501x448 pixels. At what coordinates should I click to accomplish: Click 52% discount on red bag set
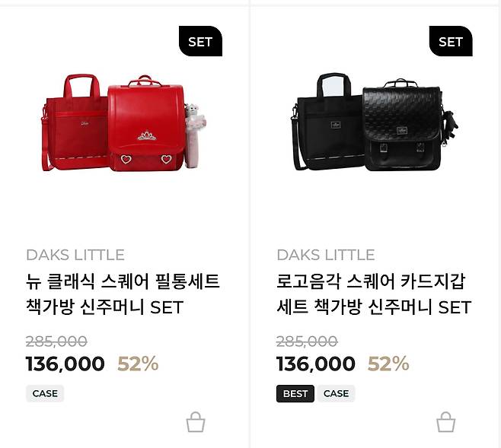tap(138, 364)
